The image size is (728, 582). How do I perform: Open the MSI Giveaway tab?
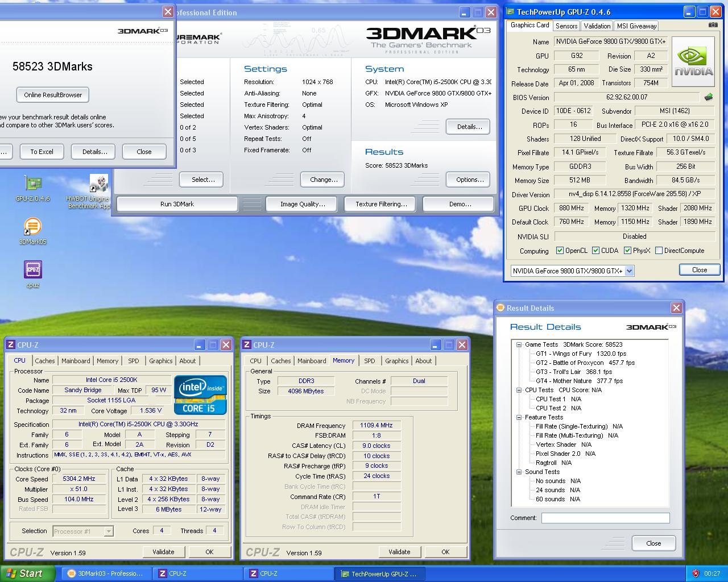pos(636,26)
